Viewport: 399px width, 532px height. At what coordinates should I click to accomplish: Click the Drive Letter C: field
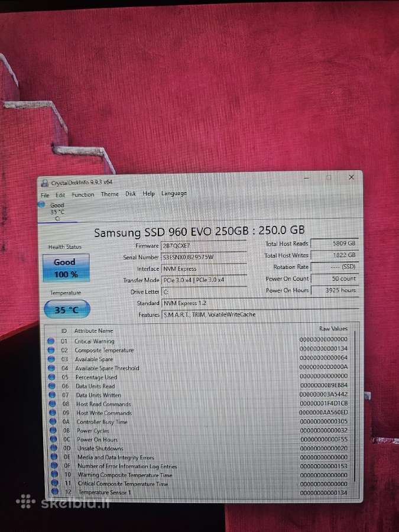pos(203,292)
